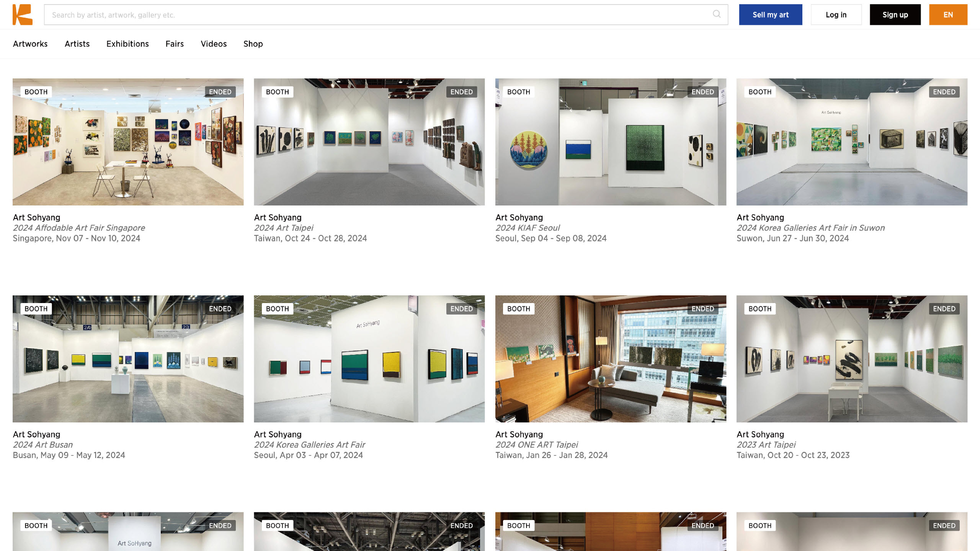Viewport: 980px width, 551px height.
Task: Go to the Artists section
Action: pos(77,44)
